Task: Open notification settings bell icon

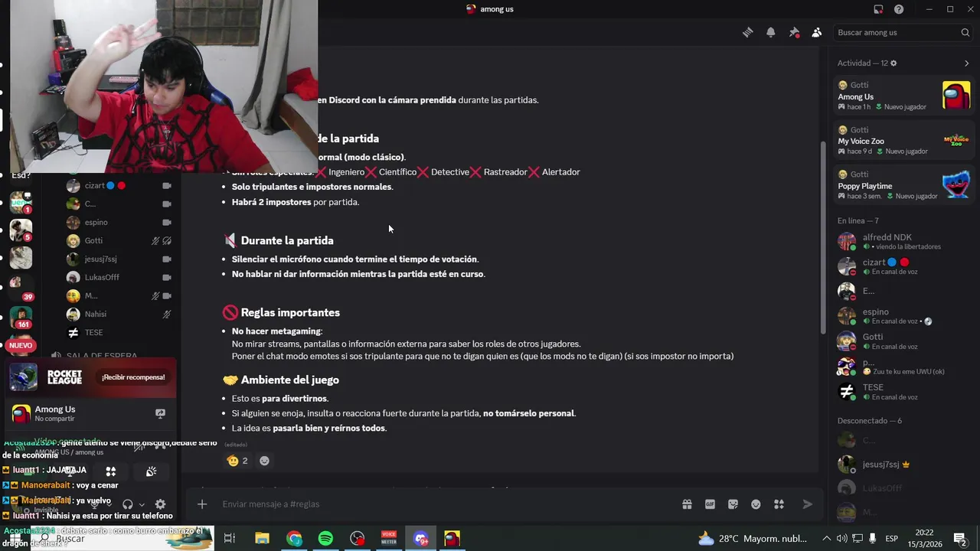Action: click(x=771, y=32)
